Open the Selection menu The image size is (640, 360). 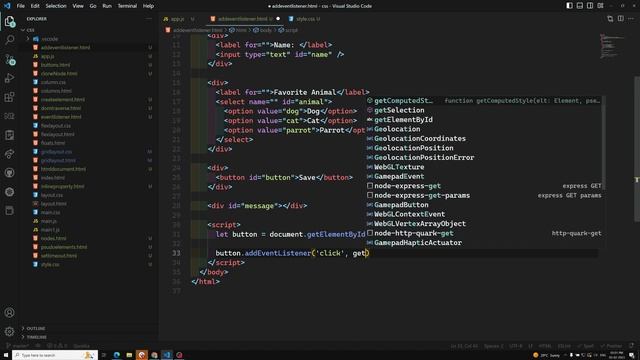click(x=56, y=6)
